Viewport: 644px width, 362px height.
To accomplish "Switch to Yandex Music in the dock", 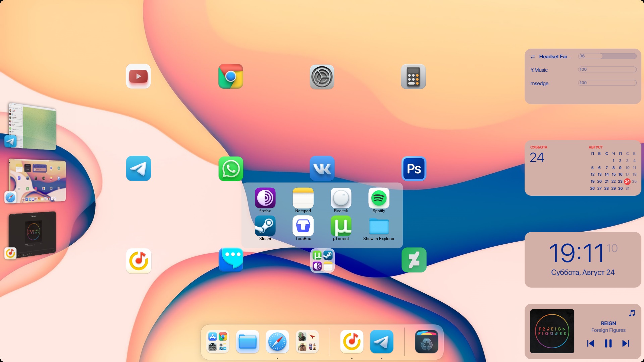I will click(352, 342).
